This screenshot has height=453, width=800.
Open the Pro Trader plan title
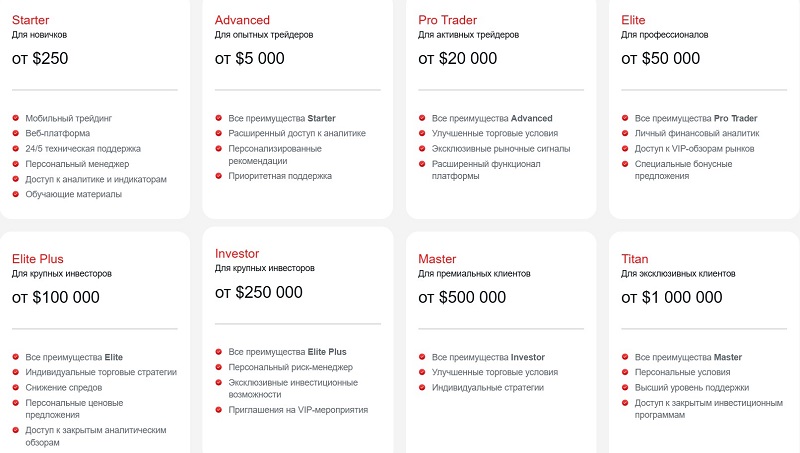click(x=446, y=20)
